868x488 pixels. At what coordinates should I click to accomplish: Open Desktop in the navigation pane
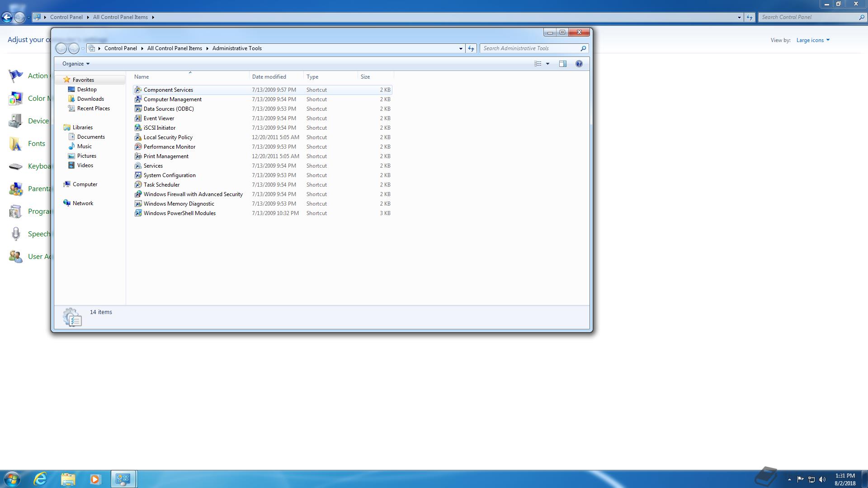point(87,89)
